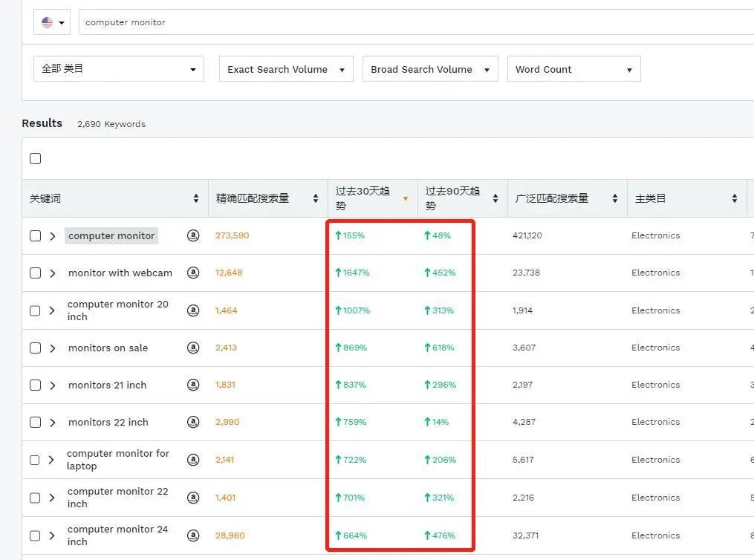Click the Amazon icon beside "monitors on sale"

(x=193, y=348)
